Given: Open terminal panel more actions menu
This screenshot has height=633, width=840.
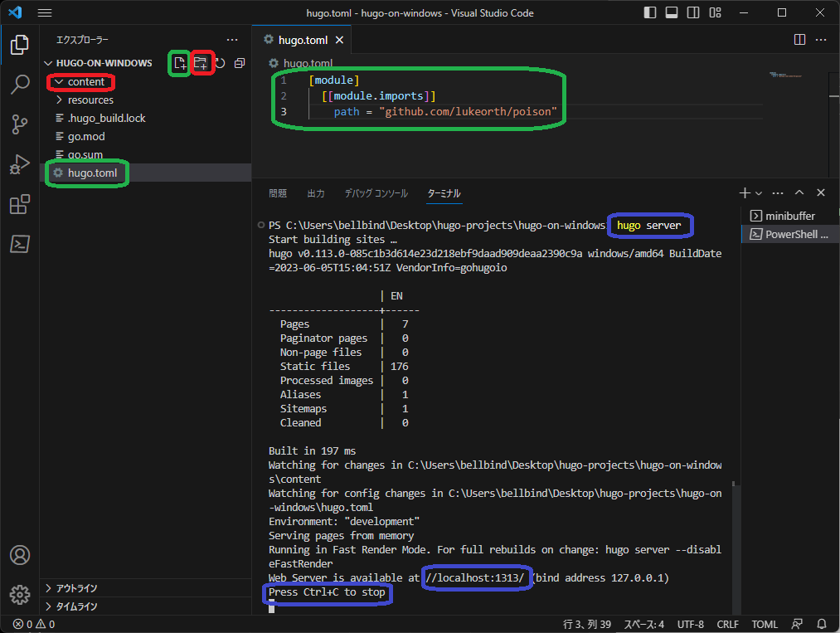Looking at the screenshot, I should click(778, 193).
